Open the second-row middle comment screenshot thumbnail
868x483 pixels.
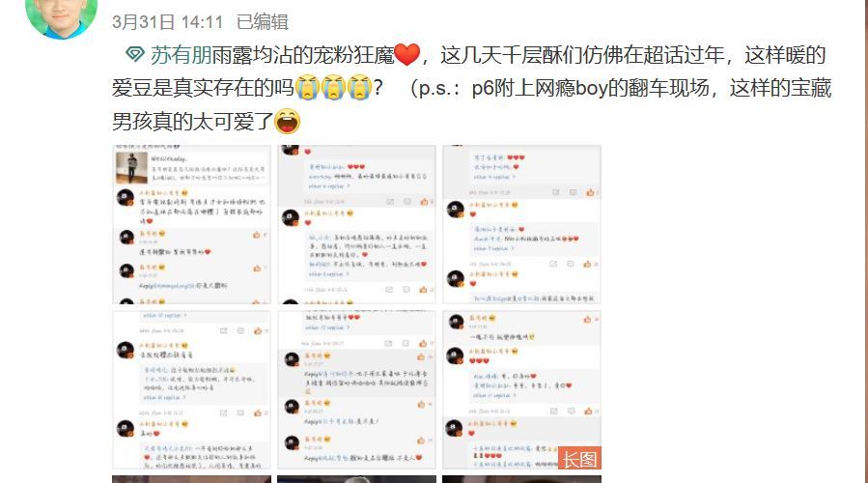356,390
